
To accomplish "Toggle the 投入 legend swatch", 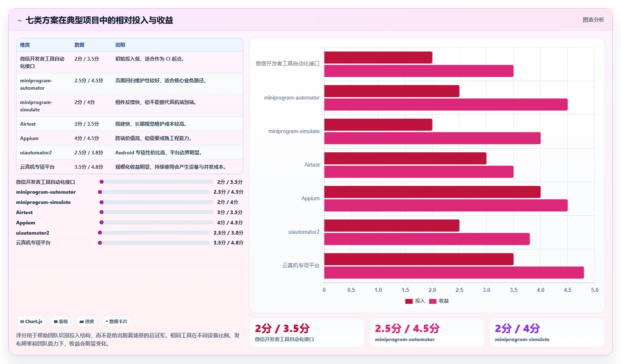I will [x=409, y=301].
